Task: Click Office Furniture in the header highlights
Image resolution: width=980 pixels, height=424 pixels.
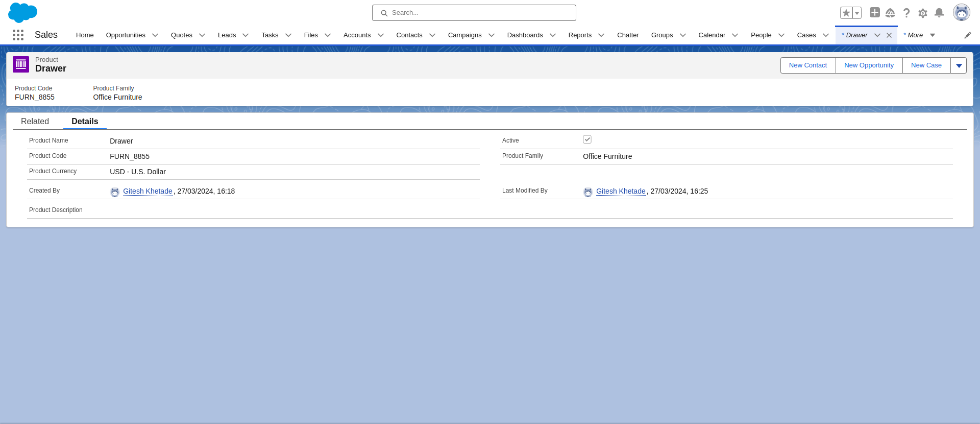Action: pyautogui.click(x=117, y=97)
